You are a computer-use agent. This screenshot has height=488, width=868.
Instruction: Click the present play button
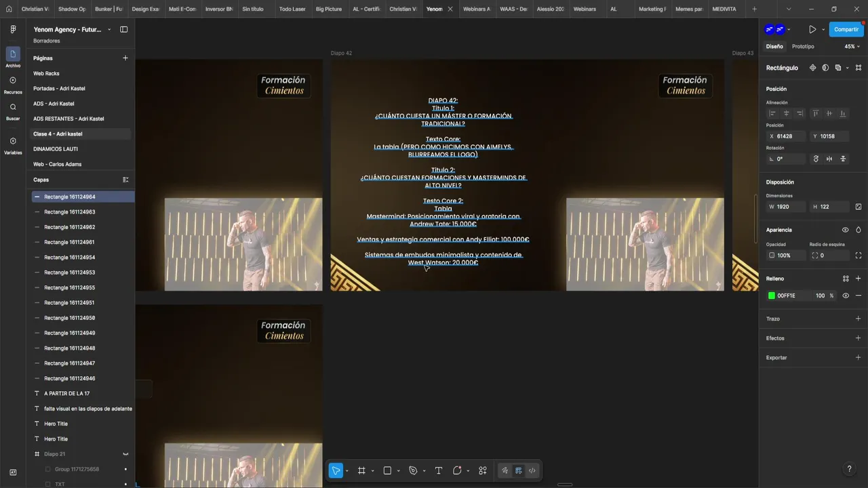[x=812, y=30]
